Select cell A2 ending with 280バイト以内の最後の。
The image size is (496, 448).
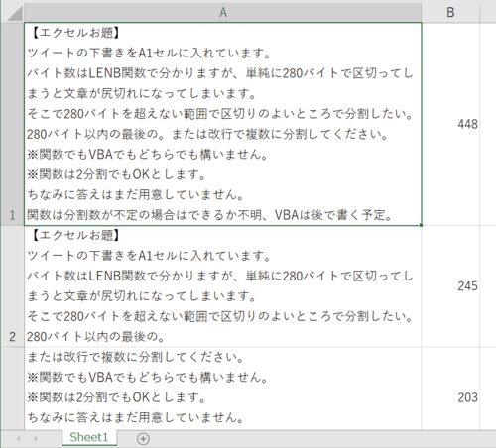tap(223, 286)
